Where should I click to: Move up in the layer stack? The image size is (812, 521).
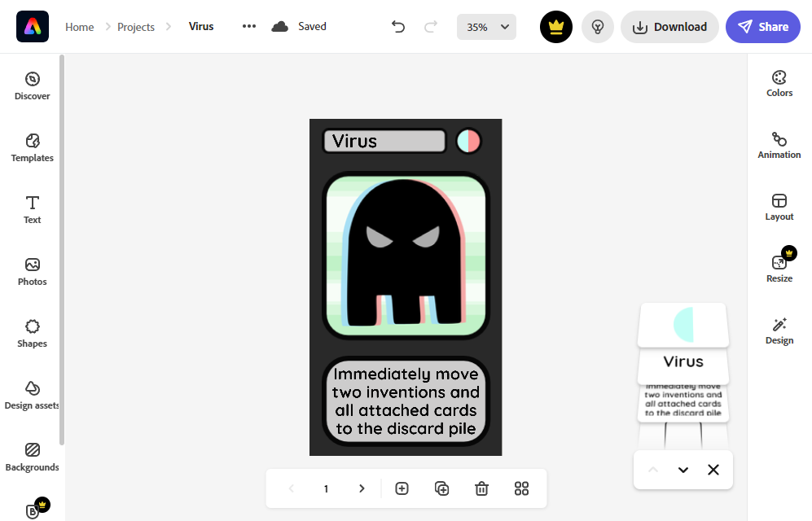(653, 470)
